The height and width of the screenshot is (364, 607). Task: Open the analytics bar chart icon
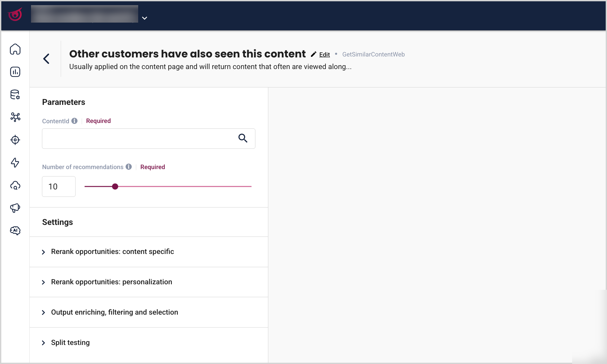pos(15,72)
